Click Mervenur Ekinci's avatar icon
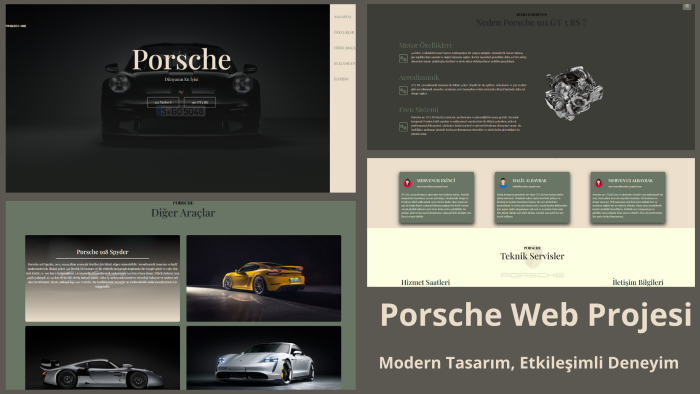Screen dimensions: 700x394 (x=407, y=182)
